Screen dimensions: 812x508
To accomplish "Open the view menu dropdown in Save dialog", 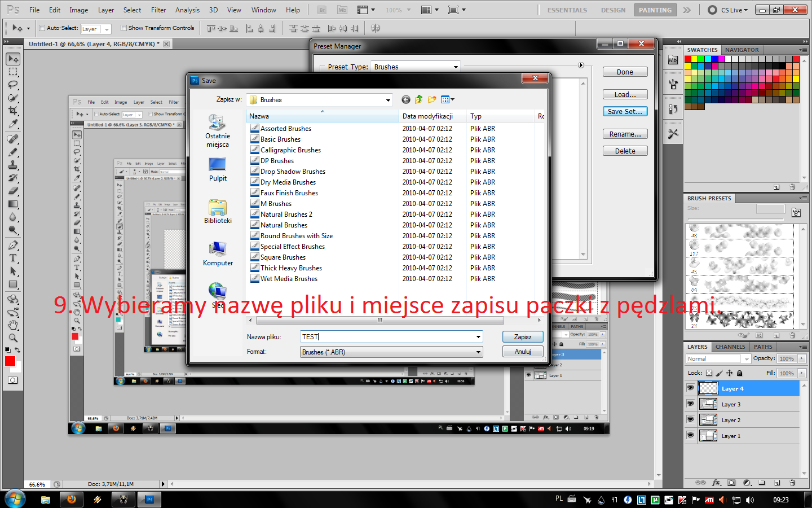I will point(448,100).
